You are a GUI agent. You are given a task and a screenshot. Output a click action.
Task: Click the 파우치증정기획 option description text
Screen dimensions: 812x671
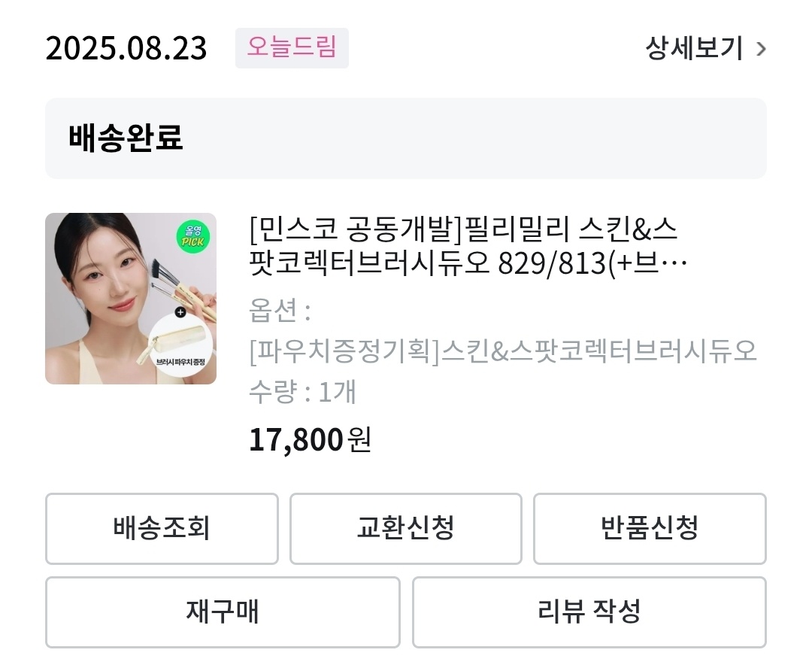[502, 351]
